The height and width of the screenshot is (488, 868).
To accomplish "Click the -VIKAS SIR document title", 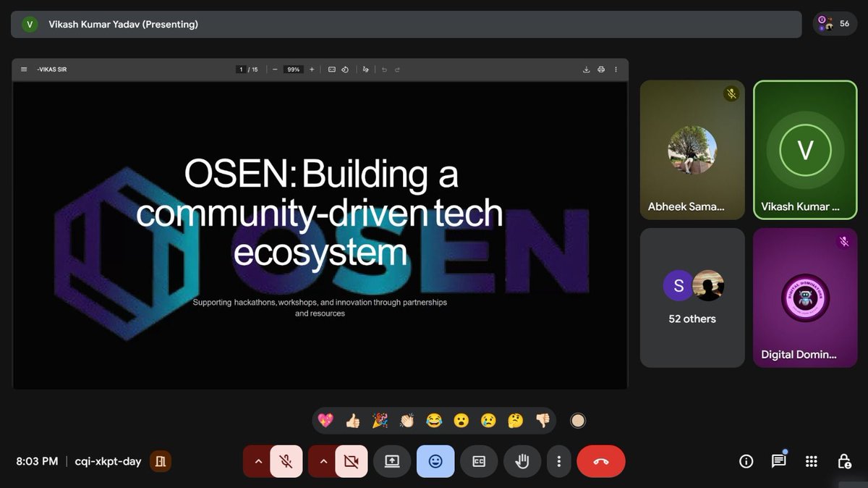I will (x=52, y=70).
